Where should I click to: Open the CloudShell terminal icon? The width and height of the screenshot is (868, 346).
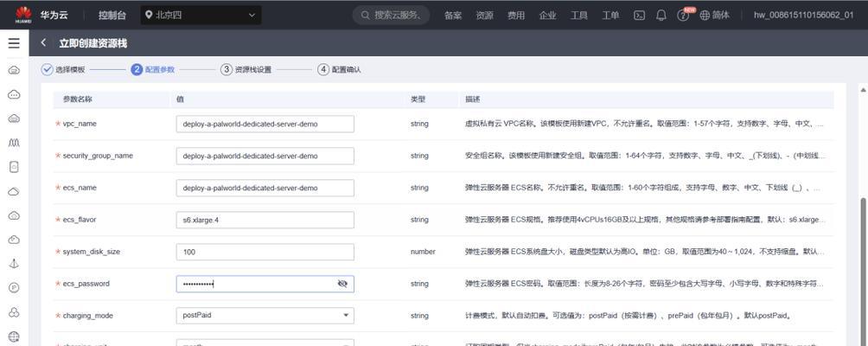point(639,16)
